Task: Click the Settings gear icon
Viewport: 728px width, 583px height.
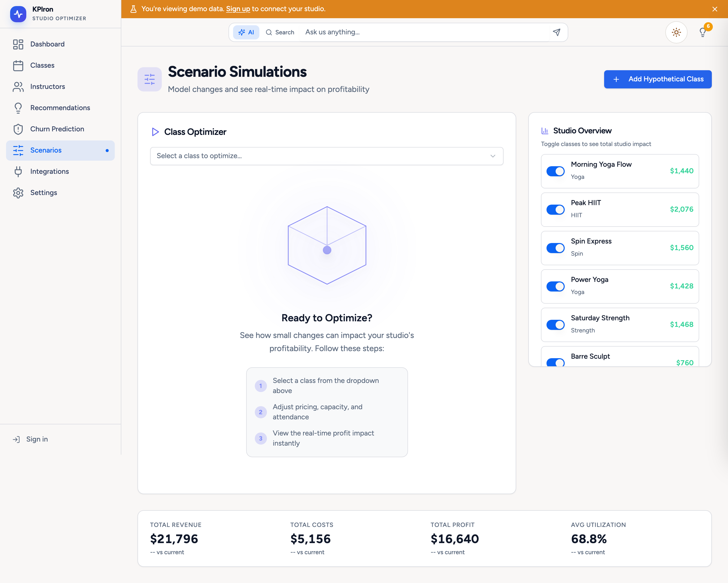Action: pyautogui.click(x=18, y=193)
